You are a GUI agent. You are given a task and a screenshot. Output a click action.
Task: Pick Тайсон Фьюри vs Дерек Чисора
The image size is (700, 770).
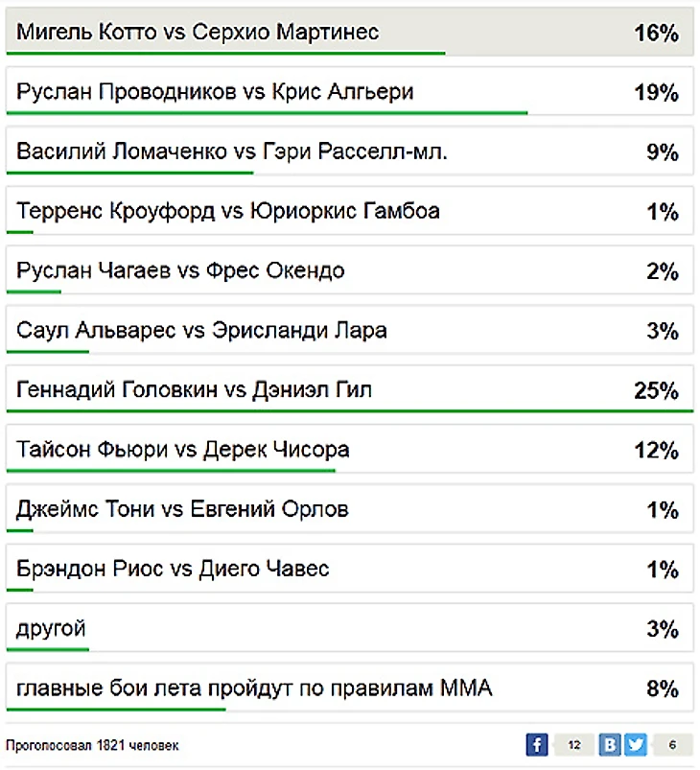point(183,450)
